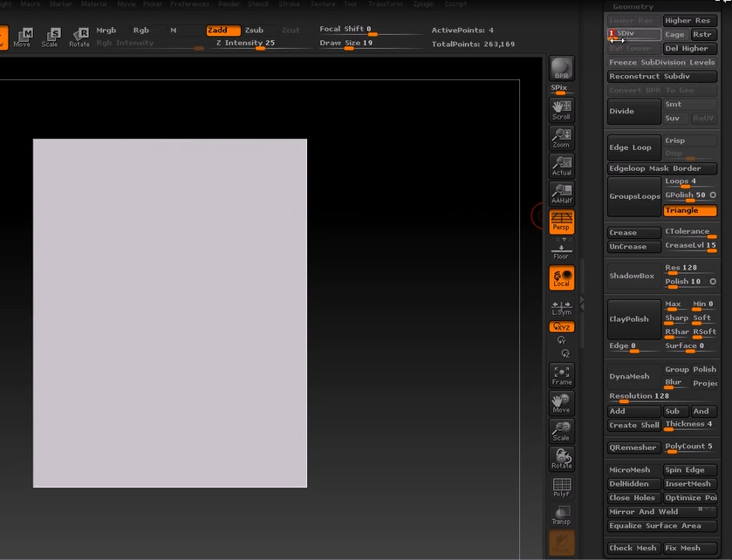This screenshot has height=560, width=732.
Task: Open the Transform menu
Action: [385, 3]
